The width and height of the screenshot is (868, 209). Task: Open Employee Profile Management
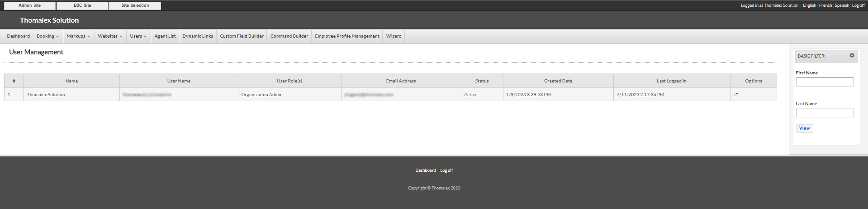[x=347, y=36]
